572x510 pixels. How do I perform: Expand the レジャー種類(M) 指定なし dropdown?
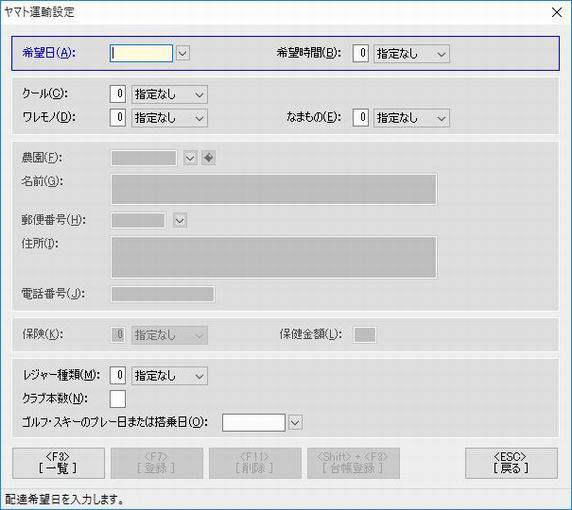[x=169, y=376]
